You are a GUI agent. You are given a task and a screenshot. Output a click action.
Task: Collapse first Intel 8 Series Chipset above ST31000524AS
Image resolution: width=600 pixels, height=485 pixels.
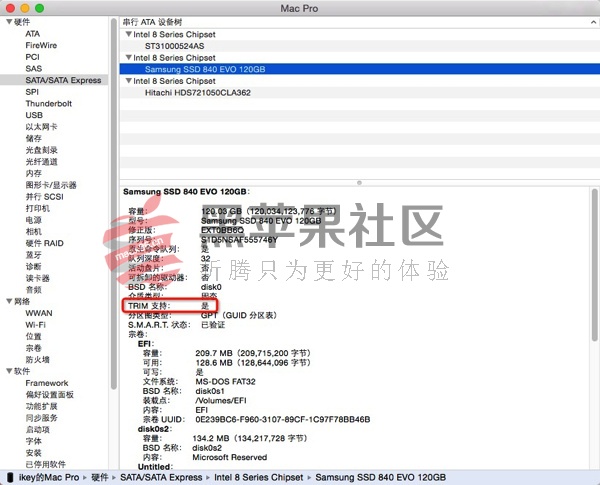pyautogui.click(x=129, y=34)
